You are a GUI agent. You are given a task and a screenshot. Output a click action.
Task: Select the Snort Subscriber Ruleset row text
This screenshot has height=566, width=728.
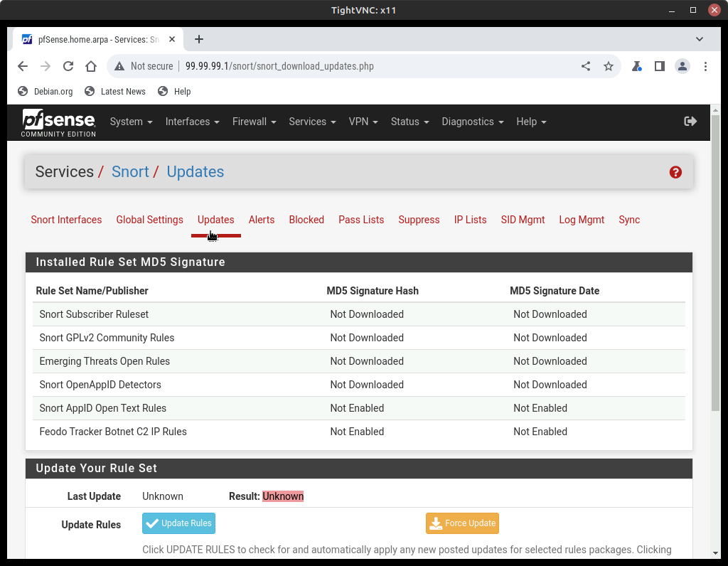click(x=94, y=314)
